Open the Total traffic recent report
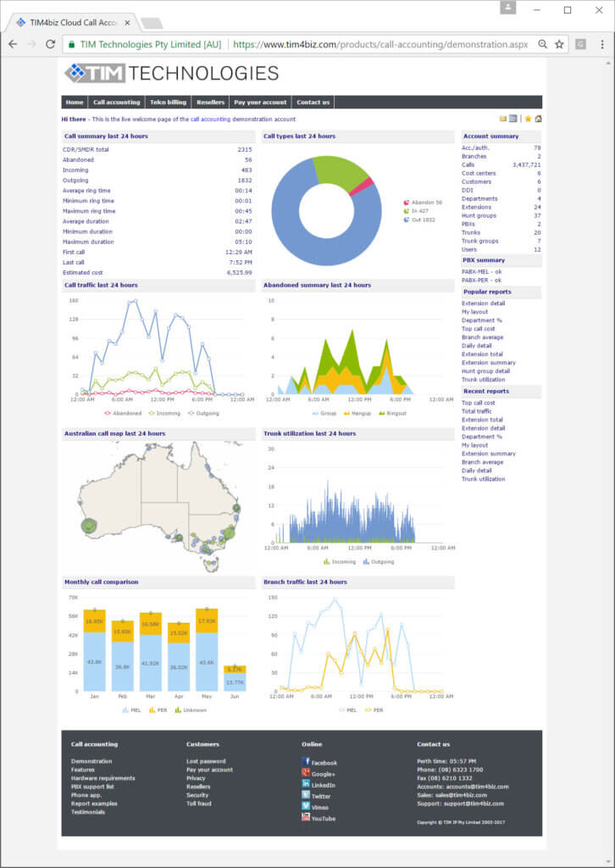 click(x=477, y=411)
